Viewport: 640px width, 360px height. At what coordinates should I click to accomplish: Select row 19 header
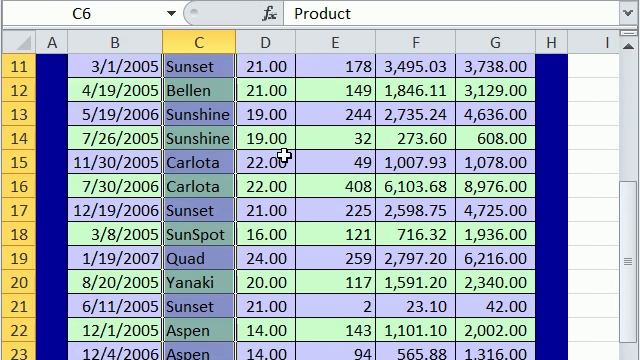[x=19, y=258]
